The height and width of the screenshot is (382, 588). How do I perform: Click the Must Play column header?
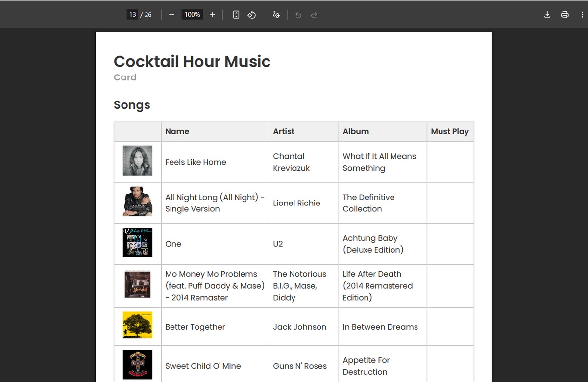pos(450,131)
